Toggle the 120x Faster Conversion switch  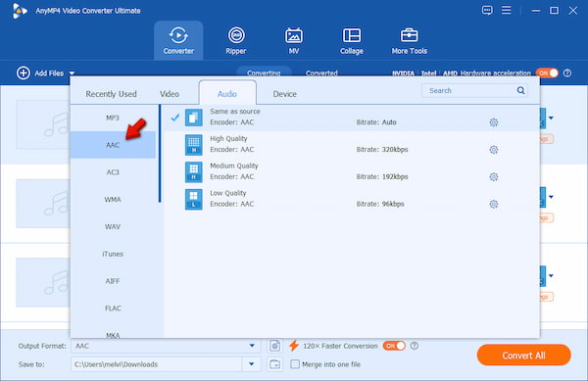click(x=394, y=346)
